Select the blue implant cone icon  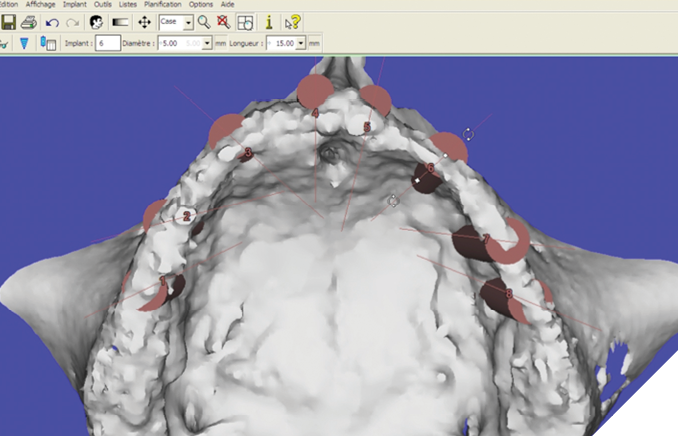tap(24, 43)
